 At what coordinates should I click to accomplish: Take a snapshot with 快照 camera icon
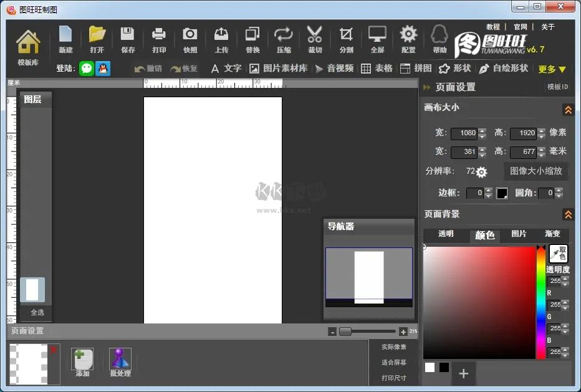pyautogui.click(x=190, y=39)
